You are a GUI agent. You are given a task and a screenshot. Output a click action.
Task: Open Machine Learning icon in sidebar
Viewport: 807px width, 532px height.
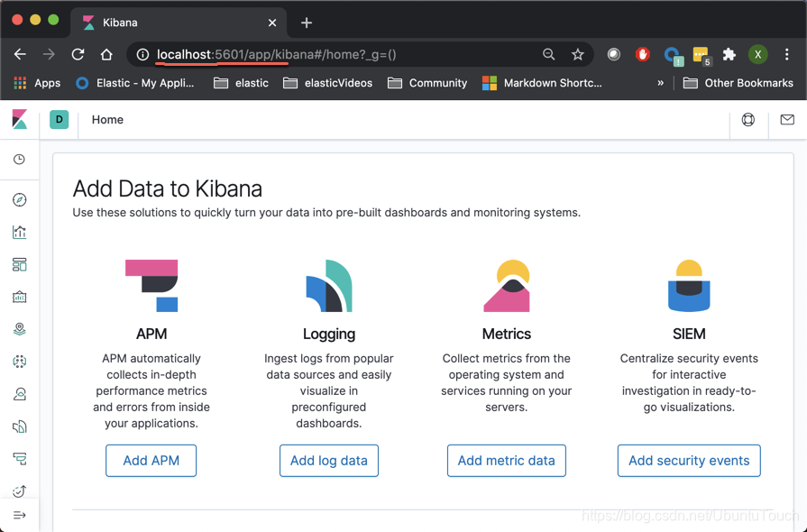[20, 362]
